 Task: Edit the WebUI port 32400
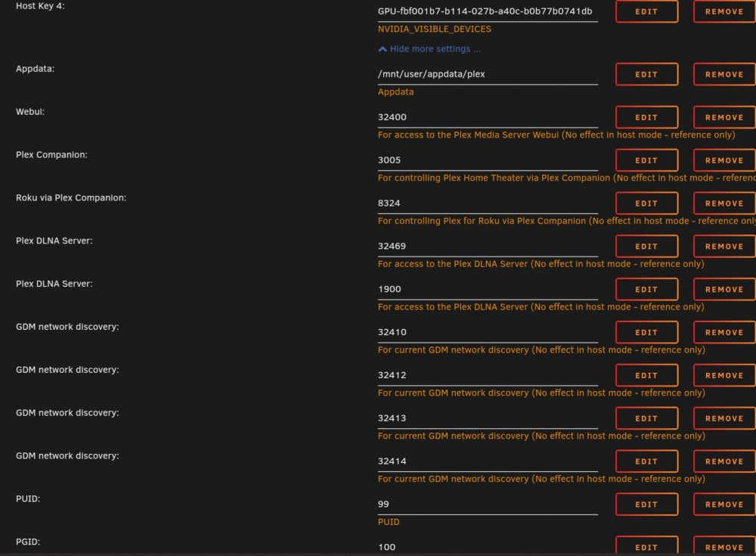point(646,117)
